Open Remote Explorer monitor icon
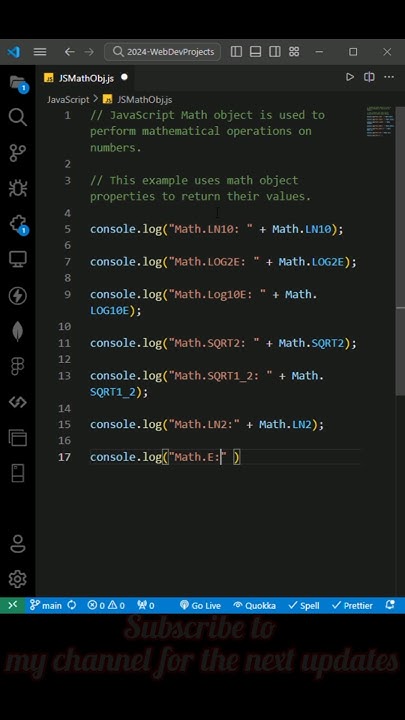This screenshot has height=720, width=405. click(x=17, y=260)
